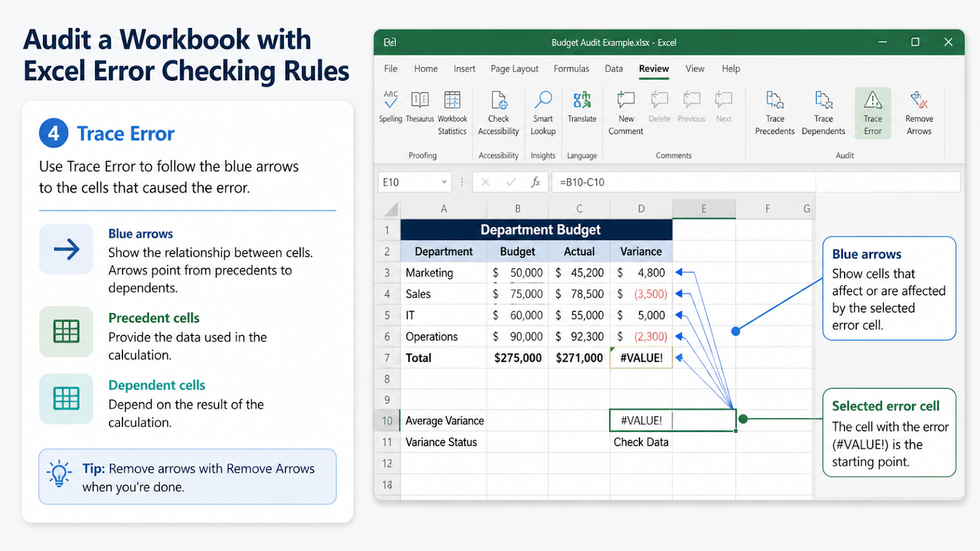Viewport: 980px width, 551px height.
Task: Switch to the Home tab
Action: tap(426, 69)
